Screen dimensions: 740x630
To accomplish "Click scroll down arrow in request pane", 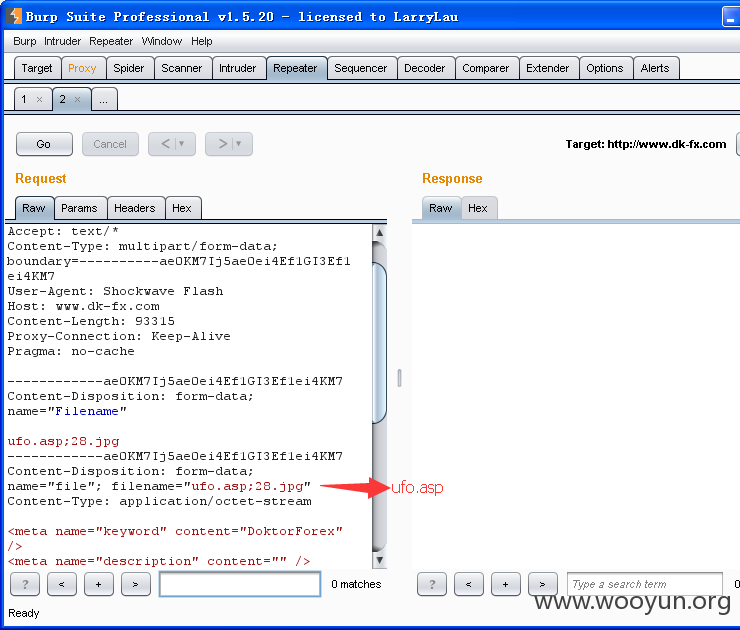I will click(x=379, y=560).
